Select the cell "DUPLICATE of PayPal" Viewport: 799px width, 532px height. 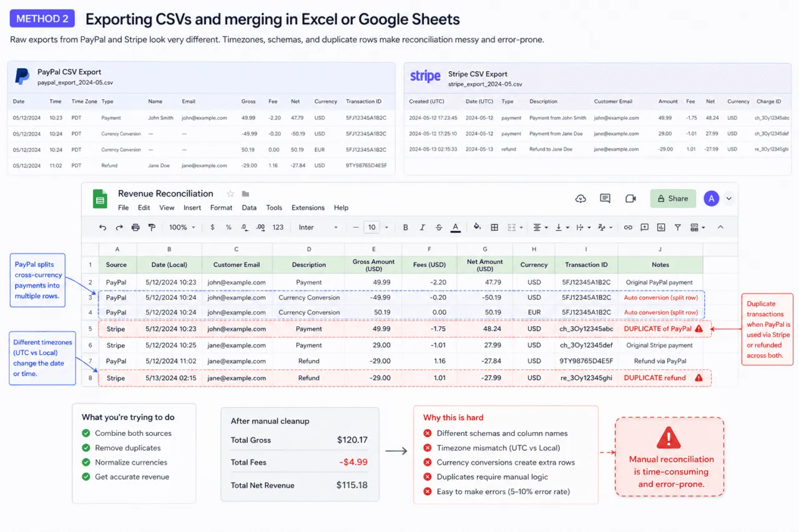(660, 329)
